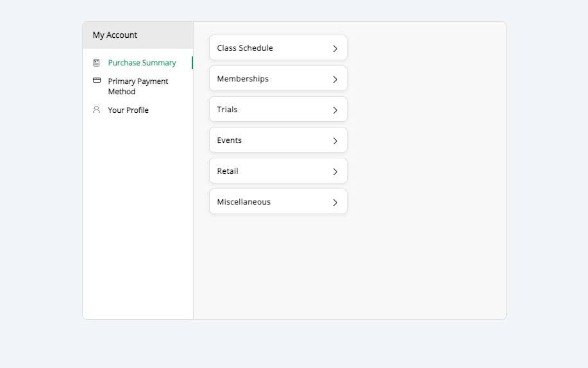588x368 pixels.
Task: Open the Class Schedule card
Action: (x=278, y=47)
